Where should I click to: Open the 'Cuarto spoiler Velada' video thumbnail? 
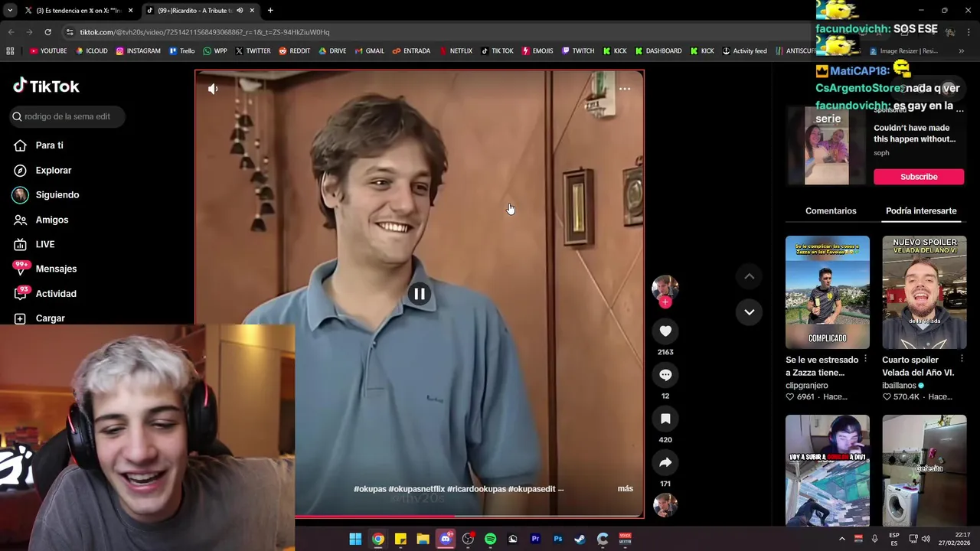coord(924,292)
